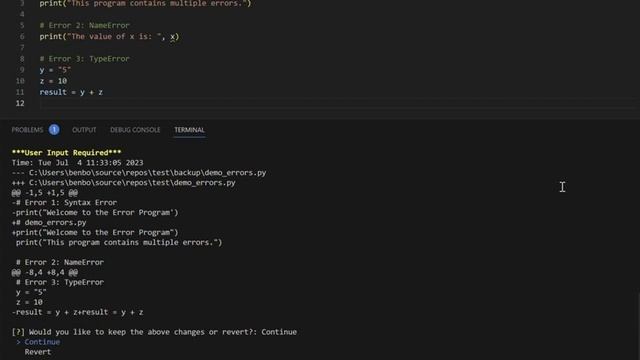Click the '+# demo_errors.py' diff line
Image resolution: width=640 pixels, height=360 pixels.
pos(49,222)
